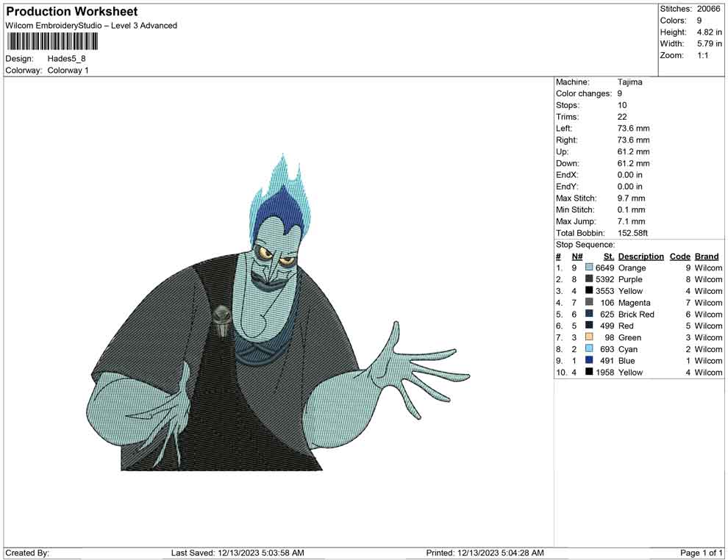This screenshot has width=728, height=560.
Task: Click the width value '5.79 in'
Action: click(709, 43)
